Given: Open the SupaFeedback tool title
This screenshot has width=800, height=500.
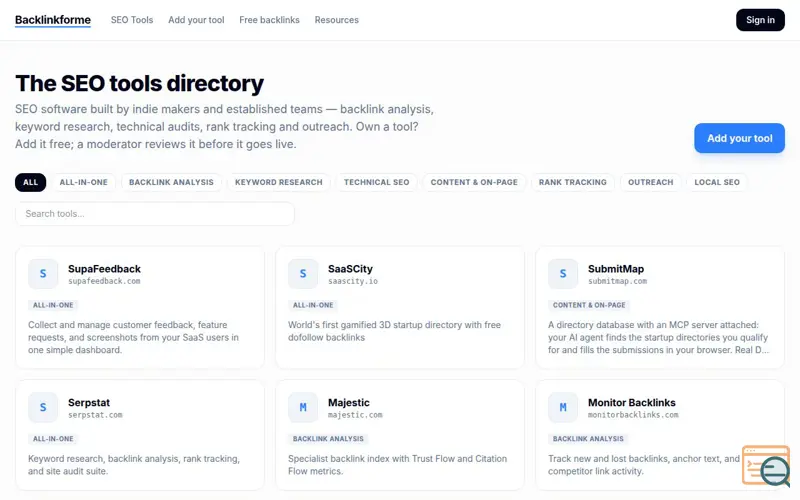Looking at the screenshot, I should coord(105,269).
